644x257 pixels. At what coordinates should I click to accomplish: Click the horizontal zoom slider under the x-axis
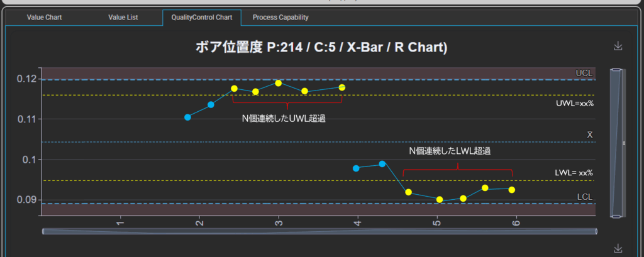[319, 231]
